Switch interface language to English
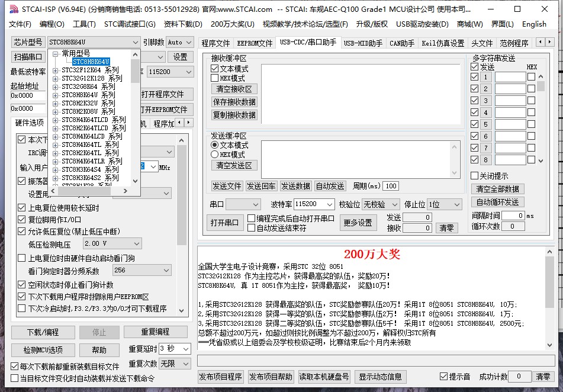Viewport: 563px width, 392px height. pyautogui.click(x=534, y=24)
